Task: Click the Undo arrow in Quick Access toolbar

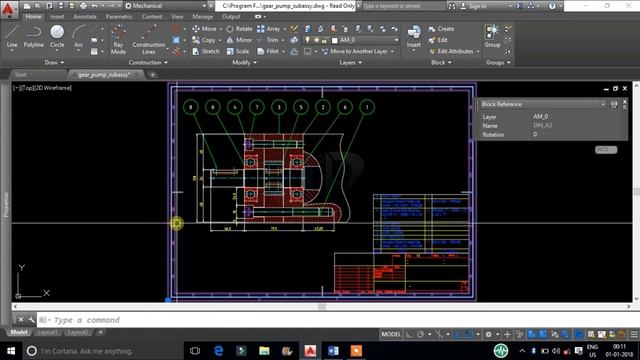Action: coord(95,6)
